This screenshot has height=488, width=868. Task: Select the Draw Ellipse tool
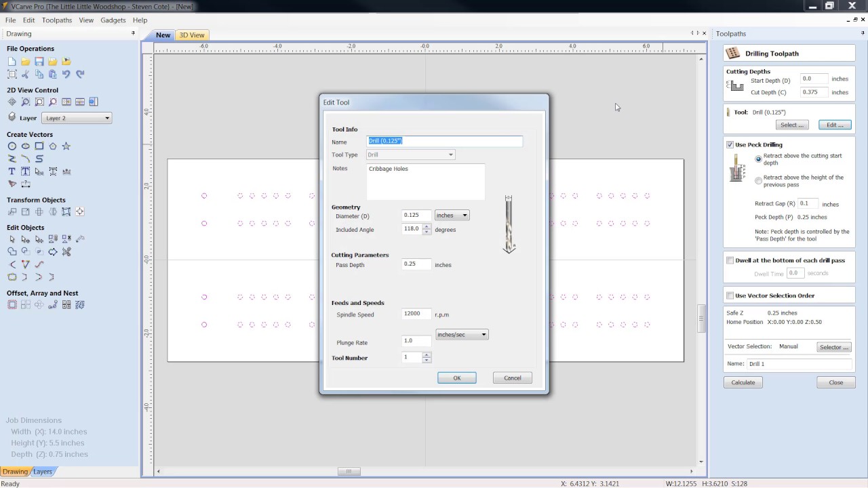(25, 146)
